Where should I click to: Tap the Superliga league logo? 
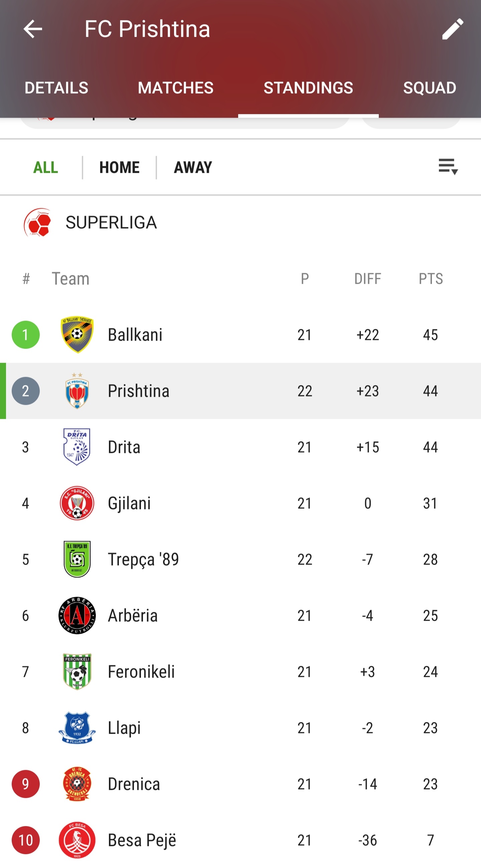37,223
